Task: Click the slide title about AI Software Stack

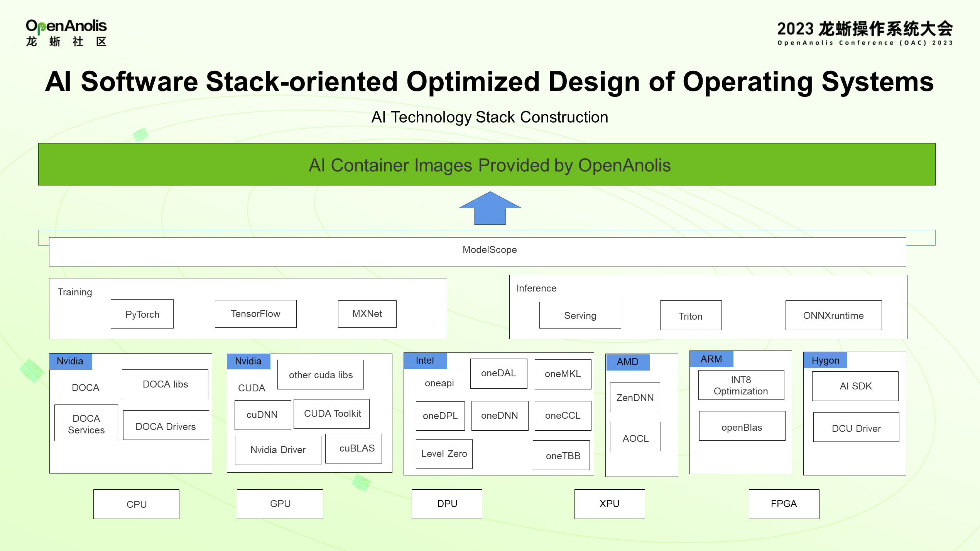Action: pos(489,82)
